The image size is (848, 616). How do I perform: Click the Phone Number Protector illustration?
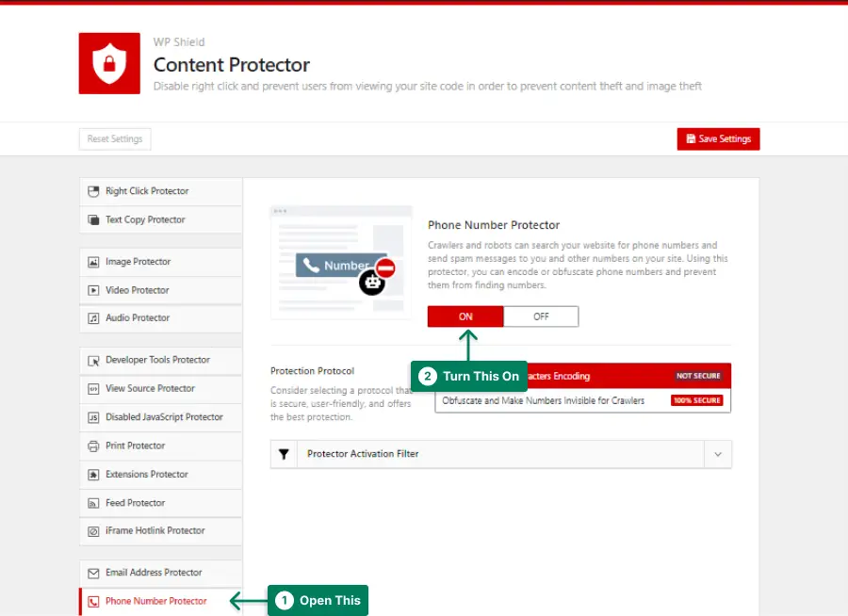click(341, 262)
